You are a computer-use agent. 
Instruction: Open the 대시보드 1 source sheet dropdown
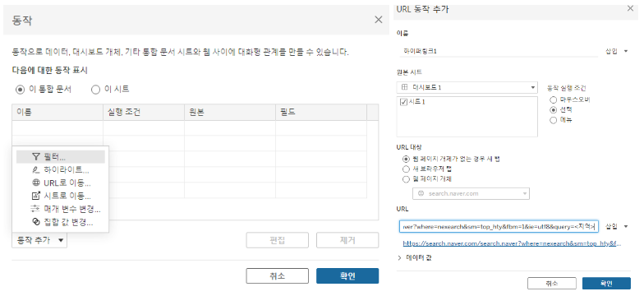point(467,87)
